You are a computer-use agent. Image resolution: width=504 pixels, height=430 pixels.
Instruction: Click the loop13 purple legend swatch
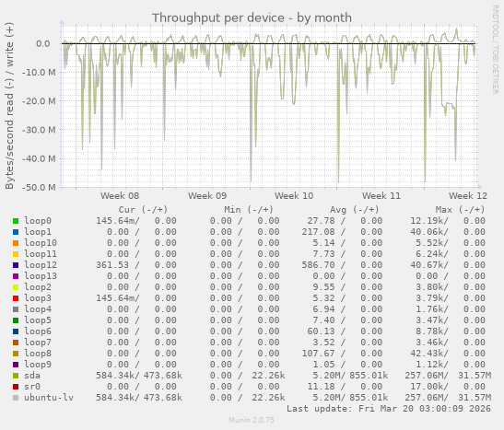(16, 276)
